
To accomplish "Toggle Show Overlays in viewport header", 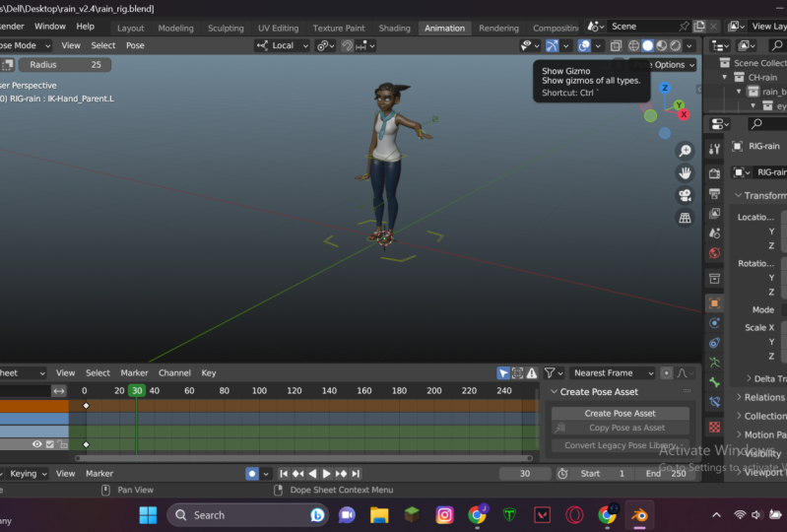I will (584, 45).
